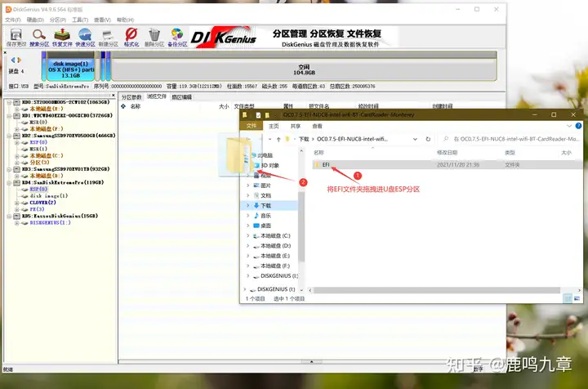This screenshot has width=588, height=389.
Task: Sort Explorer by 修改日期 column
Action: tap(447, 153)
